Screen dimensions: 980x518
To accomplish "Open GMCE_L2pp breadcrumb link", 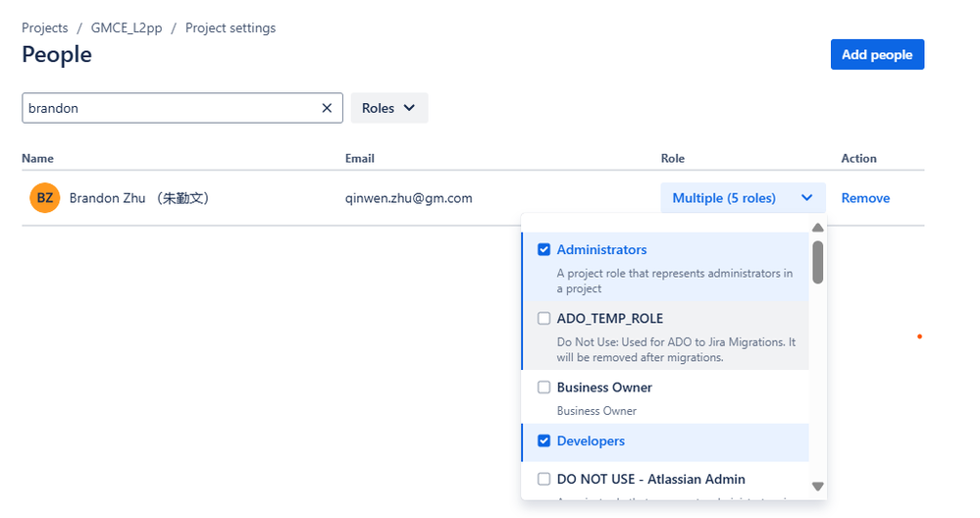I will pyautogui.click(x=127, y=28).
